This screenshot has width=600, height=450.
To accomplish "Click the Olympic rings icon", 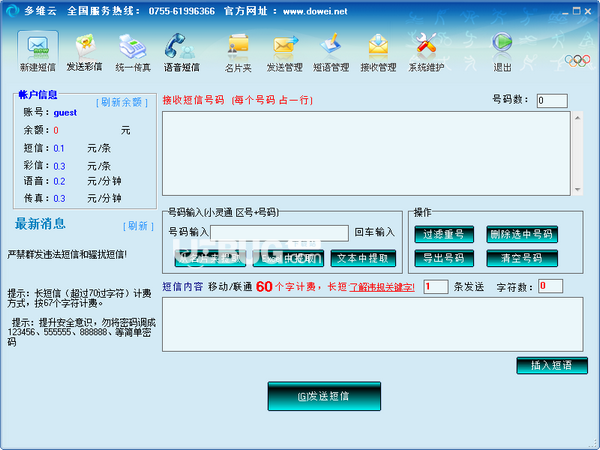I will (x=577, y=60).
